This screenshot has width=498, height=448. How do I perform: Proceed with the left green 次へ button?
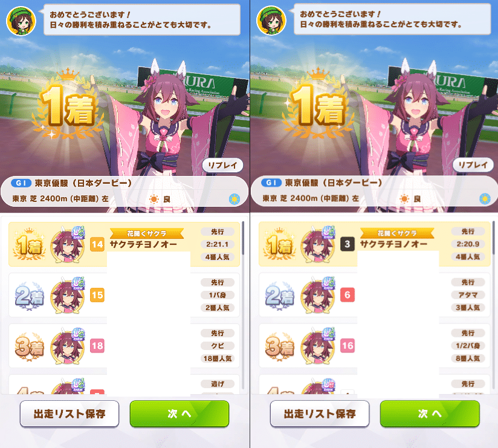pos(179,414)
